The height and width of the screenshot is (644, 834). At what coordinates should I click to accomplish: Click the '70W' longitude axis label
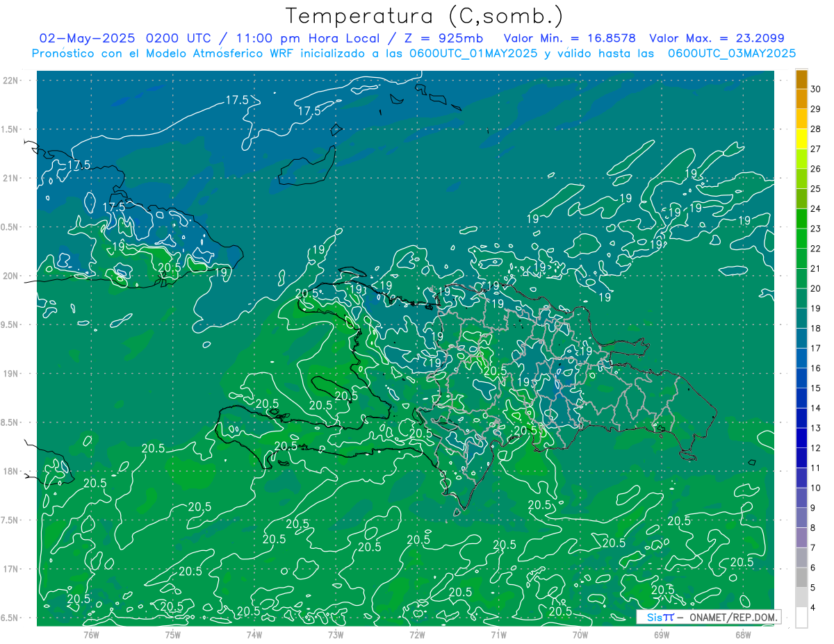pyautogui.click(x=580, y=634)
